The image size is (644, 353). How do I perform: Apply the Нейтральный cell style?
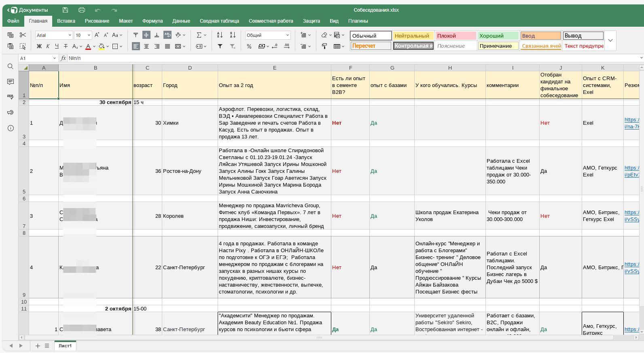coord(413,36)
